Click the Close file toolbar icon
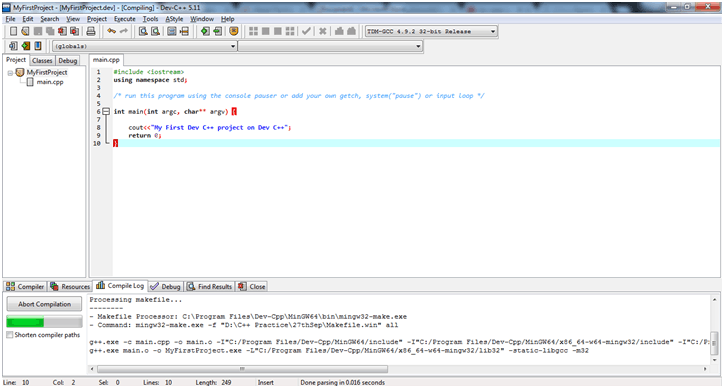724x388 pixels. 62,31
